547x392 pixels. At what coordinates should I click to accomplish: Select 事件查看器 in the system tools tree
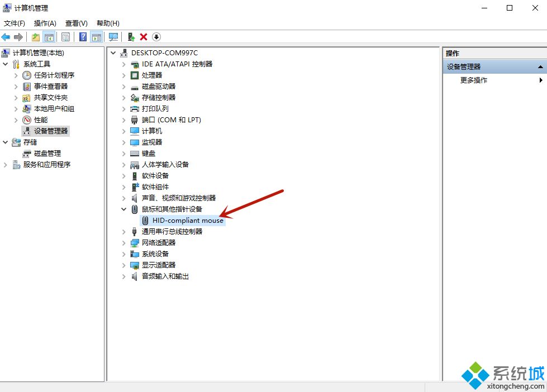click(x=50, y=86)
